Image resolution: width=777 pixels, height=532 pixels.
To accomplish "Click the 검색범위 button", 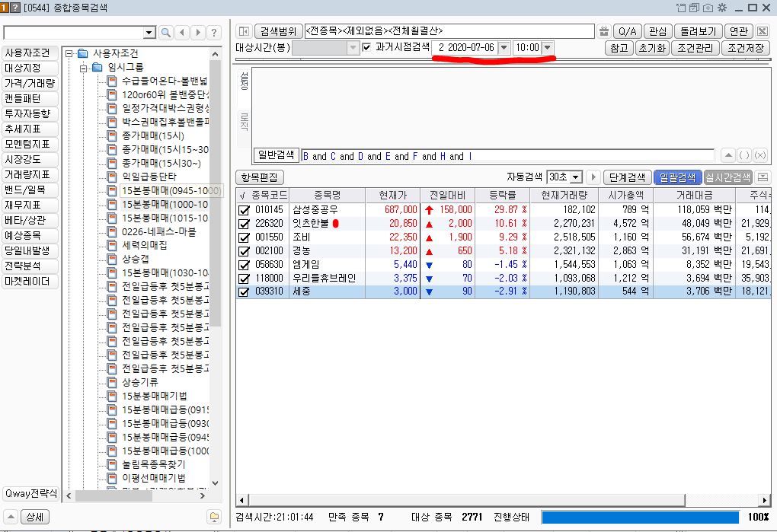I will pyautogui.click(x=279, y=31).
